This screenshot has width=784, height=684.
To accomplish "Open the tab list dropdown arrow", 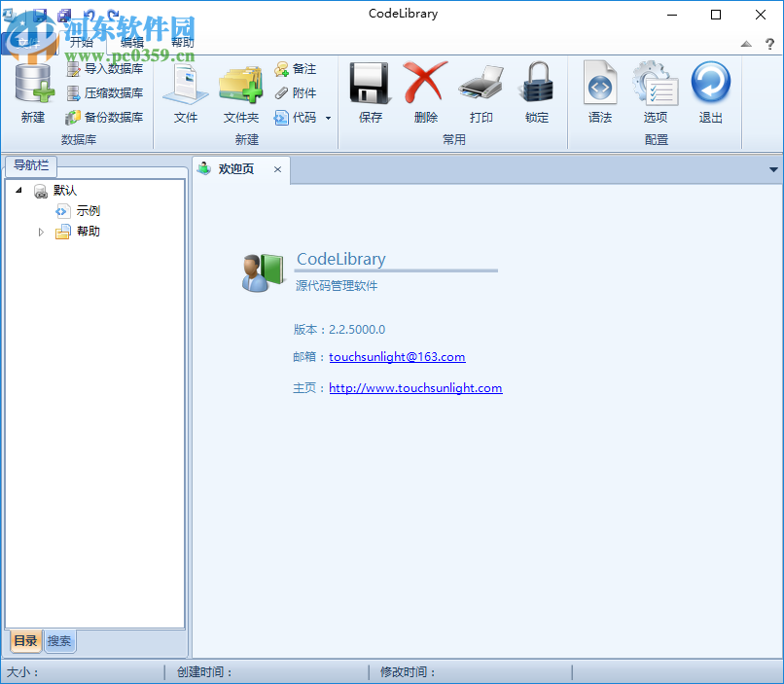I will tap(773, 170).
